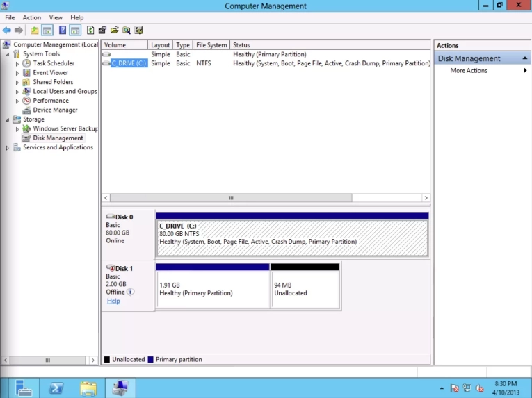This screenshot has width=532, height=398.
Task: Select the 1.91 GB Primary Partition block
Action: click(212, 289)
